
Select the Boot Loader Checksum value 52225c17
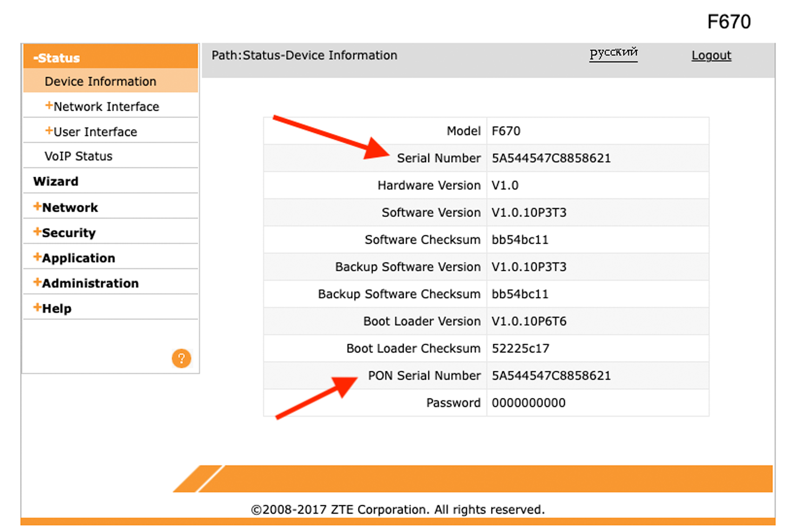[x=520, y=348]
